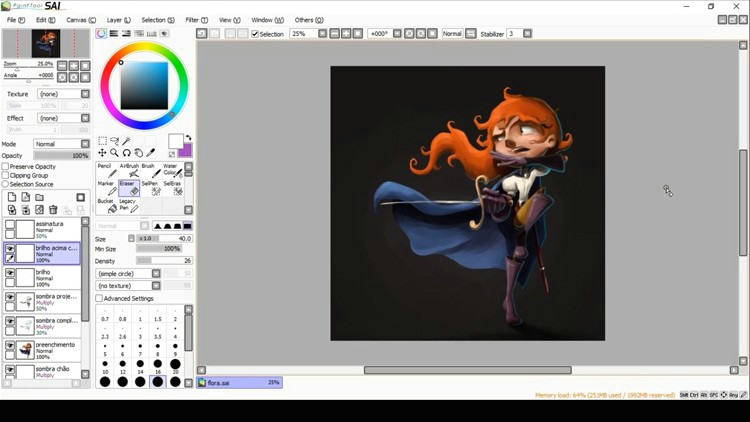Adjust the brush Size slider
Image resolution: width=750 pixels, height=422 pixels.
(165, 238)
